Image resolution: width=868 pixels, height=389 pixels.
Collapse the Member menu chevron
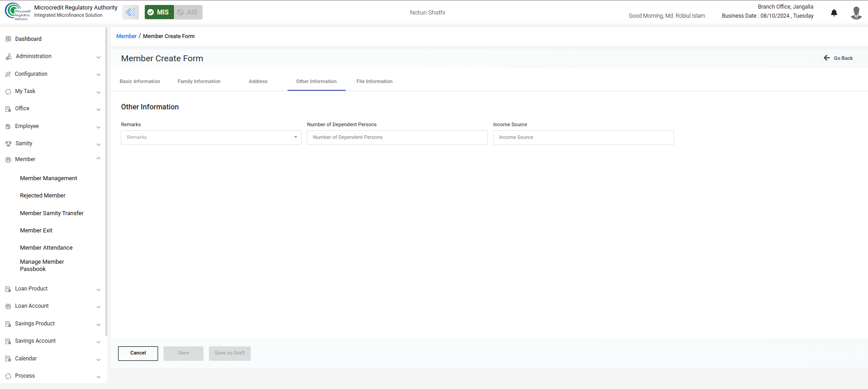click(99, 158)
